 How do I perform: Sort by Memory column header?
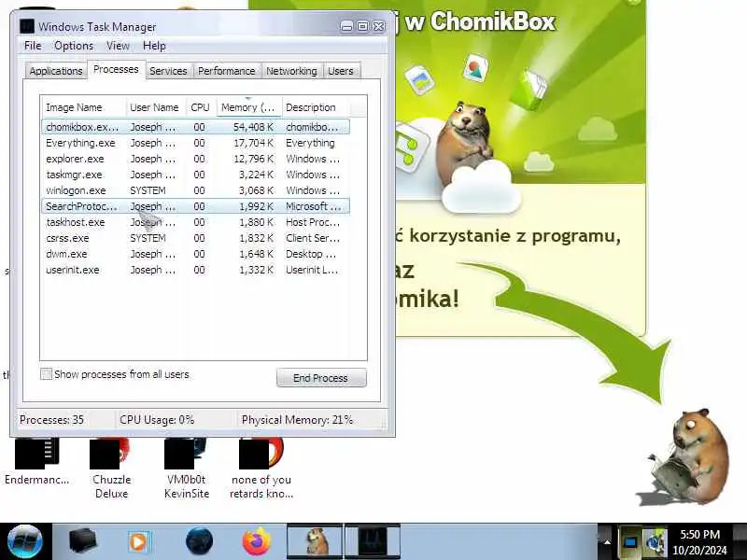(x=248, y=107)
